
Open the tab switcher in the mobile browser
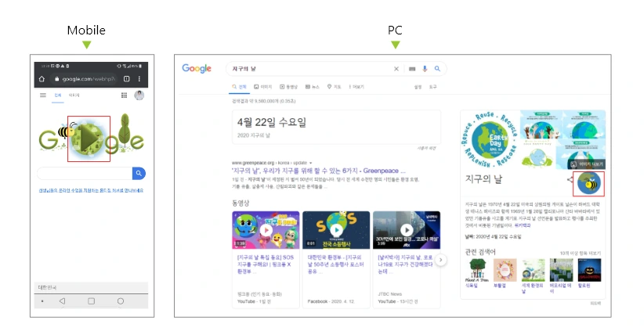point(126,79)
